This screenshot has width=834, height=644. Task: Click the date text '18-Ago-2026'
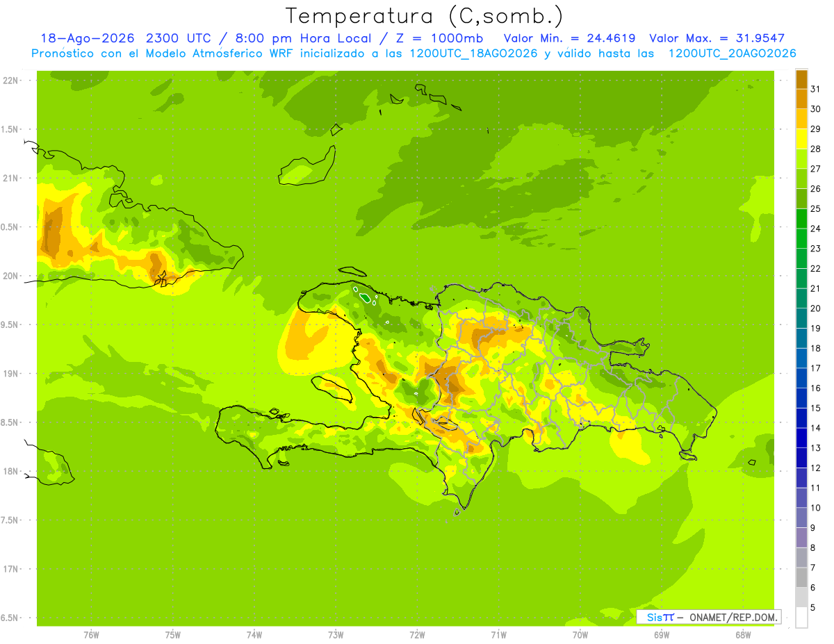(x=88, y=38)
